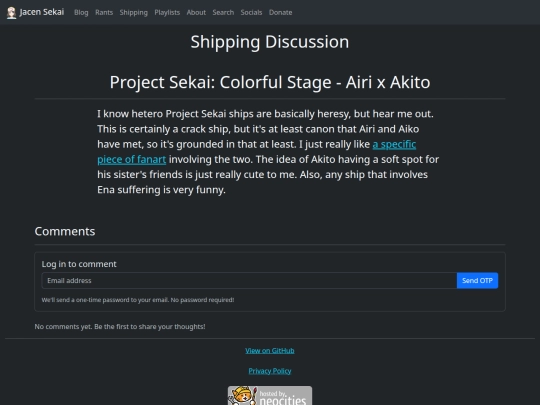Image resolution: width=540 pixels, height=405 pixels.
Task: Focus the Email address field
Action: [249, 281]
